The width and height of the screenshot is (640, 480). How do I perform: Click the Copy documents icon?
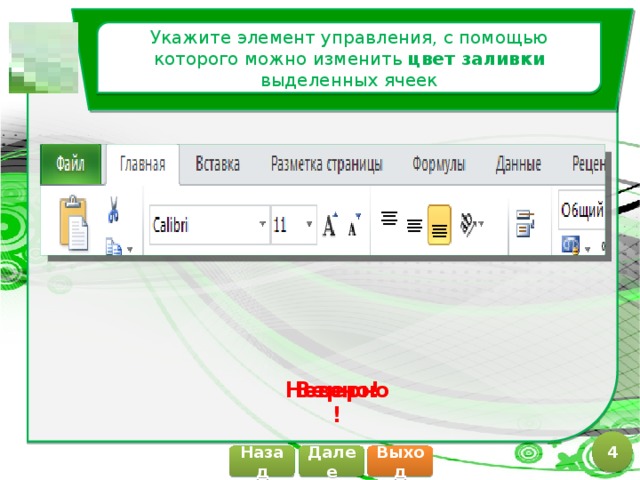pos(113,246)
